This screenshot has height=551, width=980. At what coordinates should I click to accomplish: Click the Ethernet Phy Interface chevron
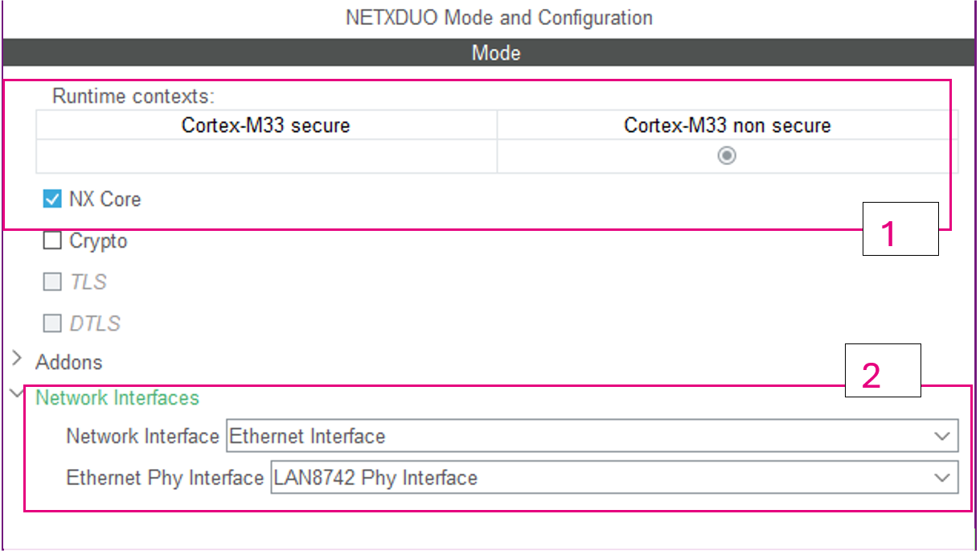944,477
